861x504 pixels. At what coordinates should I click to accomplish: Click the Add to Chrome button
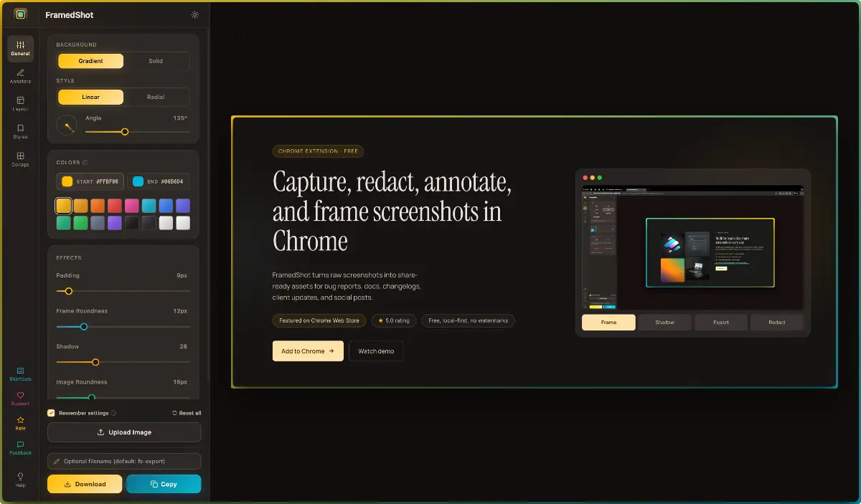(308, 351)
